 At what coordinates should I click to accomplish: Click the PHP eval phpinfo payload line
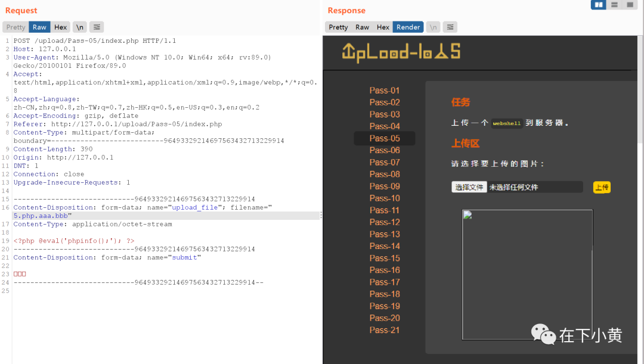tap(74, 241)
